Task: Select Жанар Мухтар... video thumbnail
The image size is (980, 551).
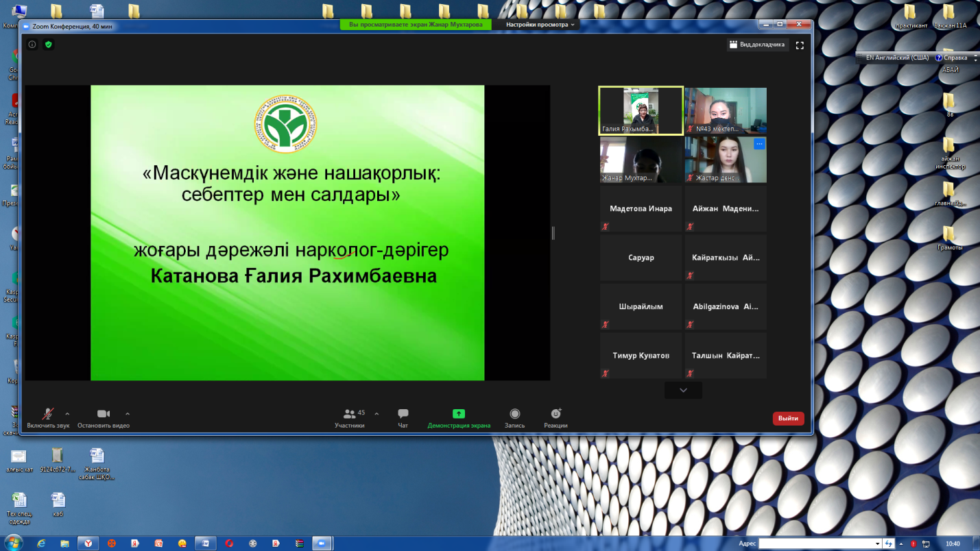Action: (x=641, y=160)
